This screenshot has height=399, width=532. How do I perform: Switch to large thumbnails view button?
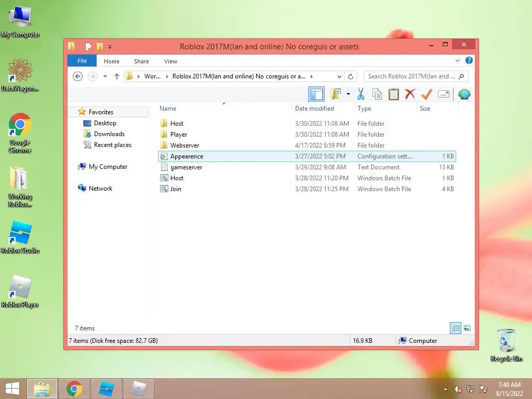[x=467, y=328]
